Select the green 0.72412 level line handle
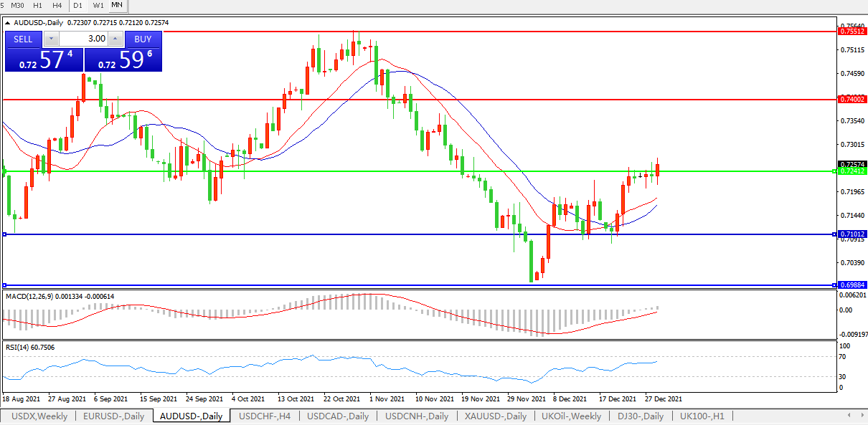868x425 pixels. point(834,171)
